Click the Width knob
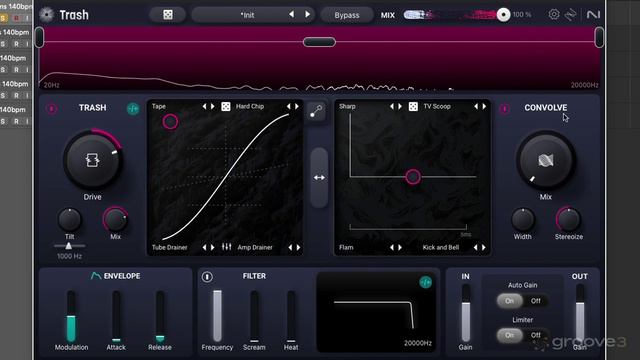 click(523, 220)
